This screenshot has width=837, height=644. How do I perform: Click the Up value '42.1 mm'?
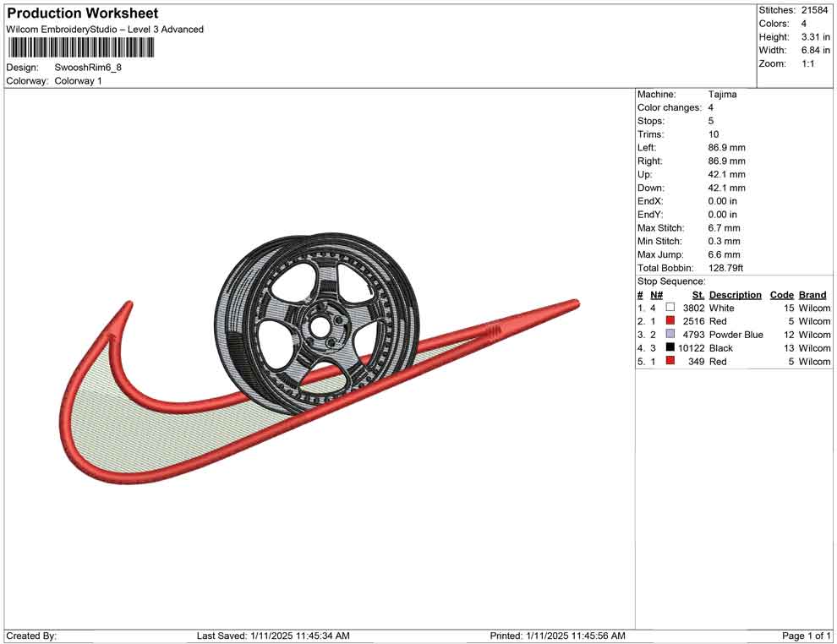point(726,174)
